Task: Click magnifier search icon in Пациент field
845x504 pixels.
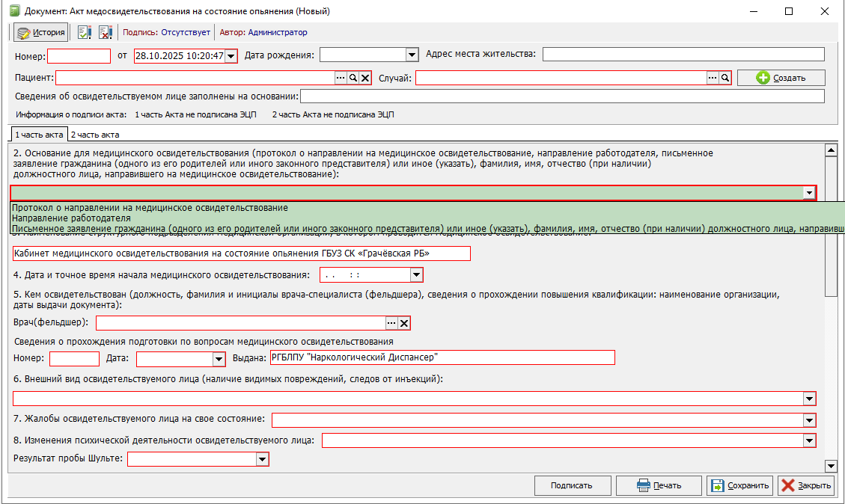Action: (x=353, y=78)
